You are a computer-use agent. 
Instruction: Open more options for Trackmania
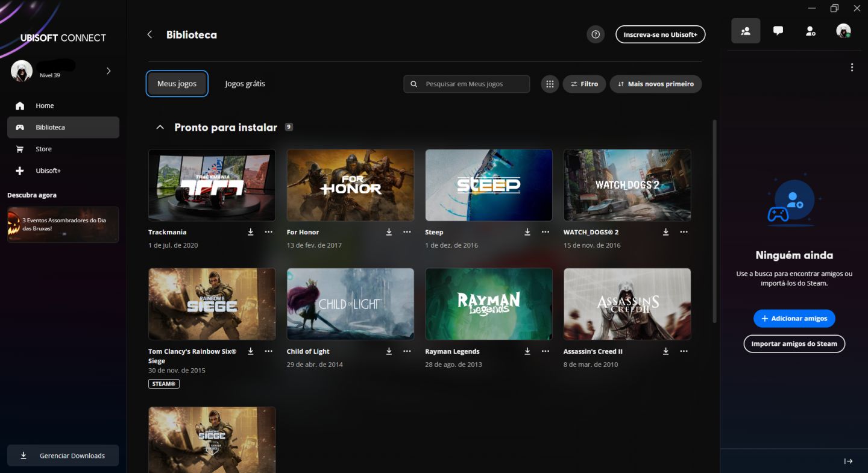tap(269, 232)
